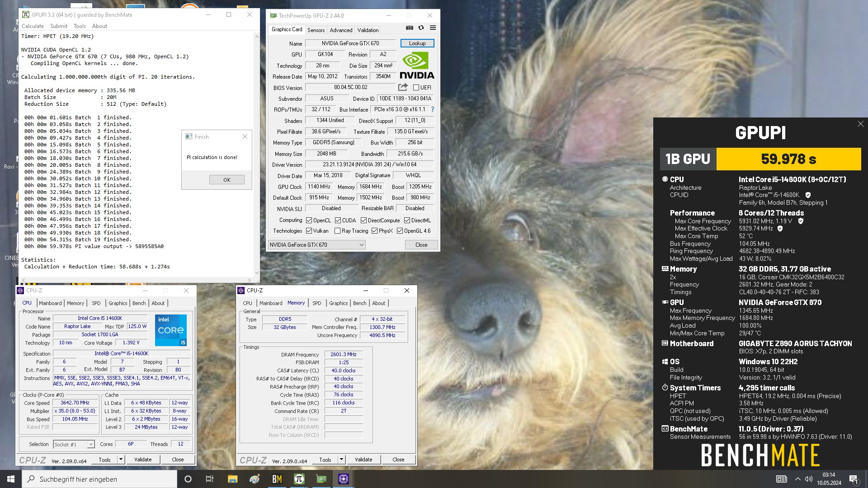Toggle the OpenGL 4.6 checkbox
This screenshot has width=868, height=488.
[x=400, y=231]
